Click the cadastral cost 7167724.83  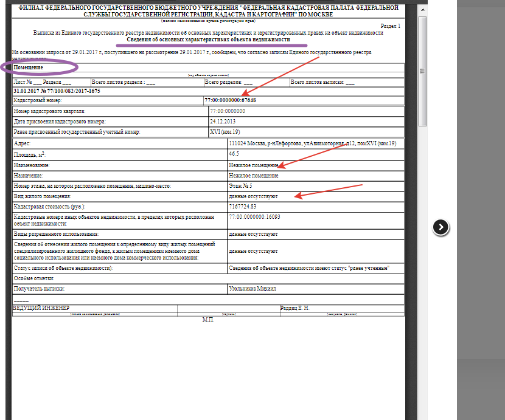243,206
